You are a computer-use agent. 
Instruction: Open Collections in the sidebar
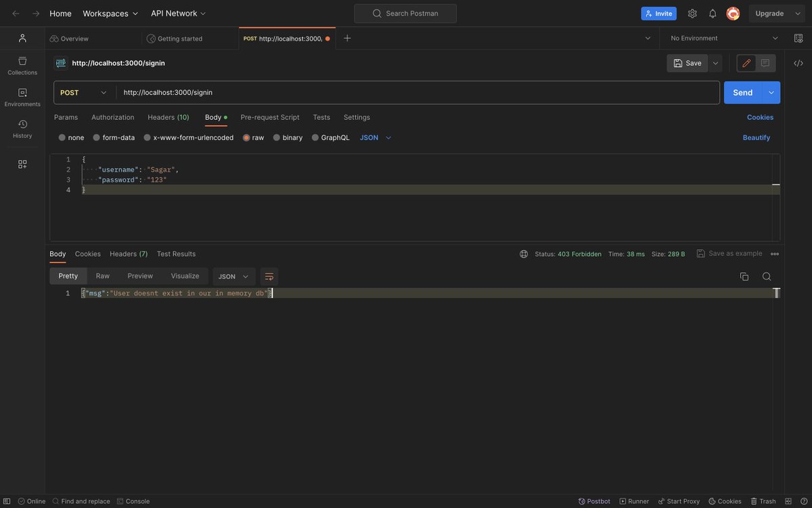coord(22,66)
